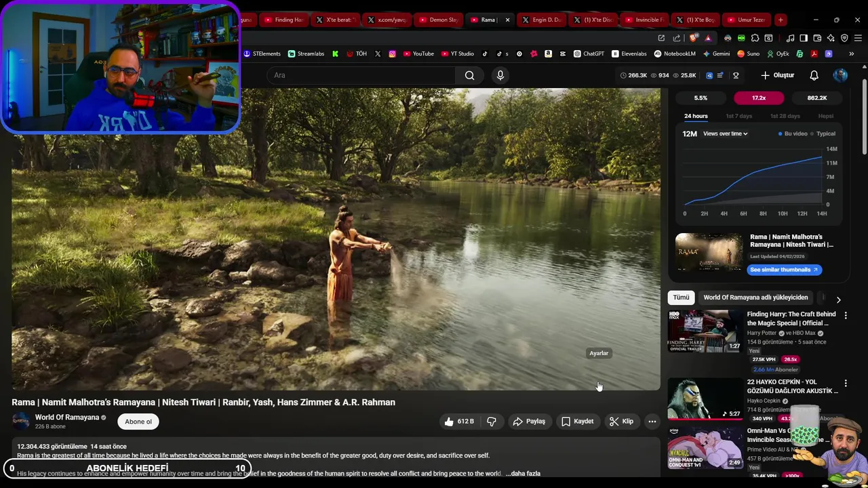Open the Brave Wallet icon
This screenshot has height=488, width=868.
[x=817, y=38]
